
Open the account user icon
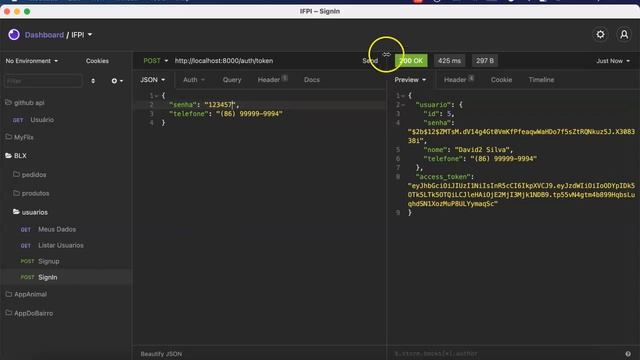pos(624,35)
